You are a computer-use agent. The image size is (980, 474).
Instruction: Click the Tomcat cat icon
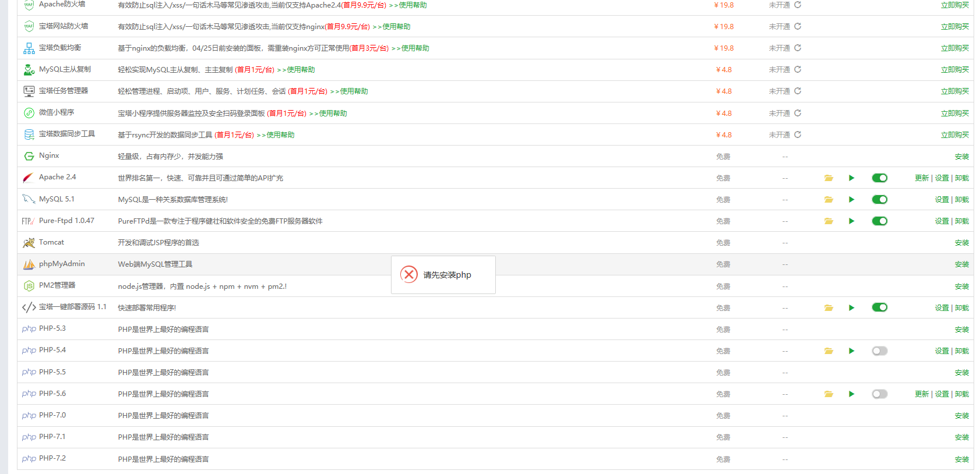[29, 243]
